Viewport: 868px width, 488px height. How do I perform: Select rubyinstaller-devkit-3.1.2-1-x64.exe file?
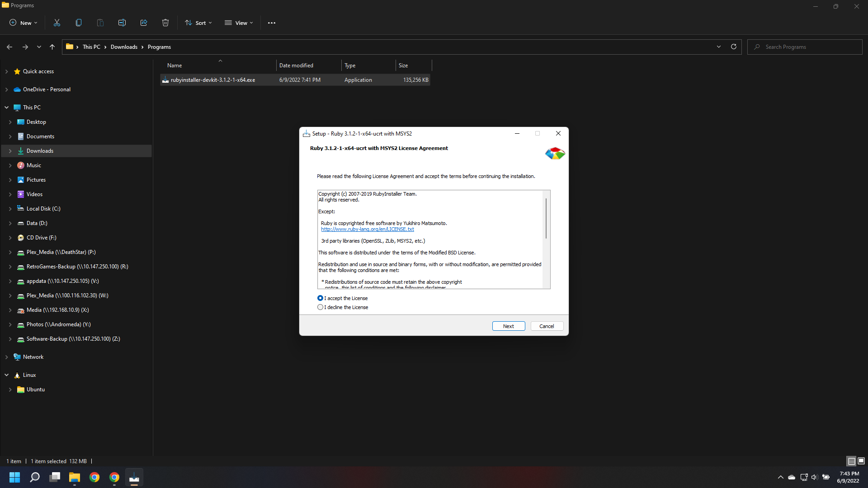point(295,80)
